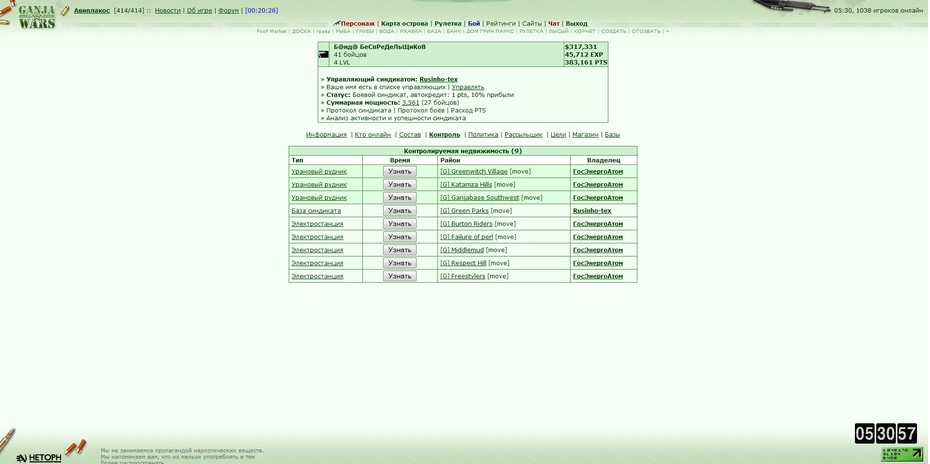The image size is (930, 464).
Task: Open Расход PTS
Action: click(x=468, y=110)
